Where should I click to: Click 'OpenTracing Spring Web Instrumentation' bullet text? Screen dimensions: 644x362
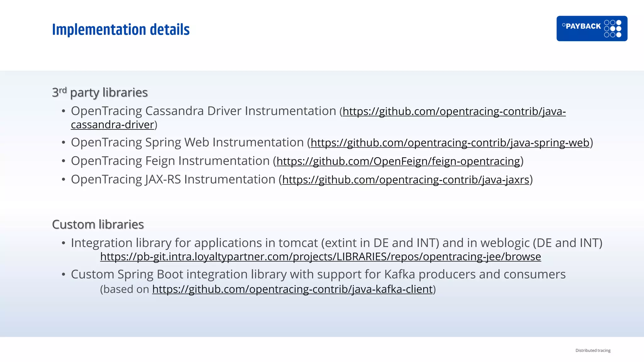(187, 143)
